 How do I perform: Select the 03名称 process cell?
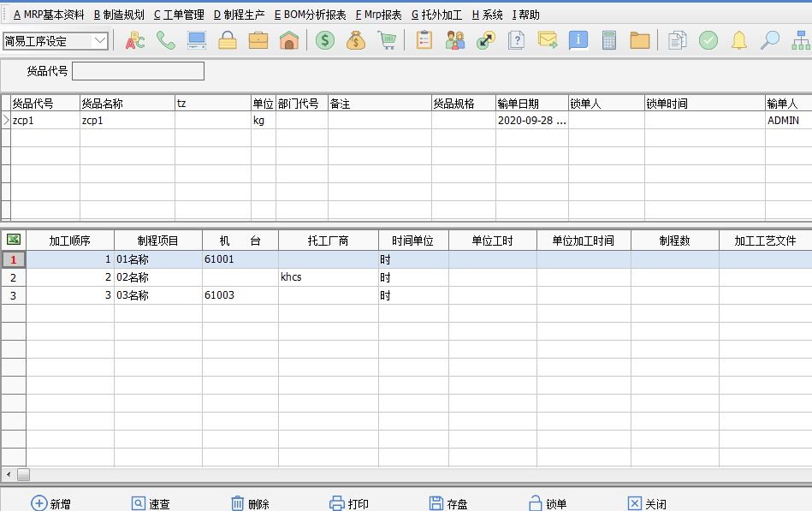point(158,295)
